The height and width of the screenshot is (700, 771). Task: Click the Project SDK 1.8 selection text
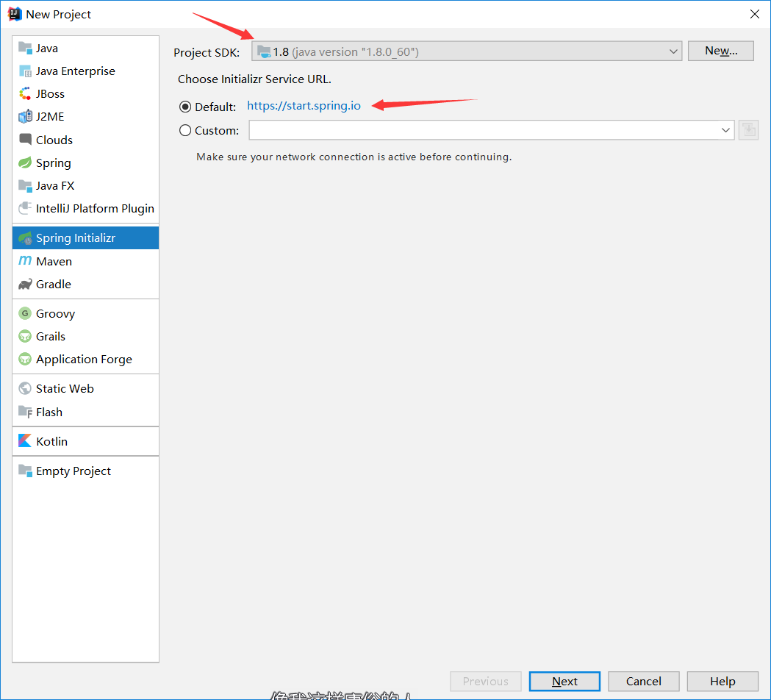(346, 51)
